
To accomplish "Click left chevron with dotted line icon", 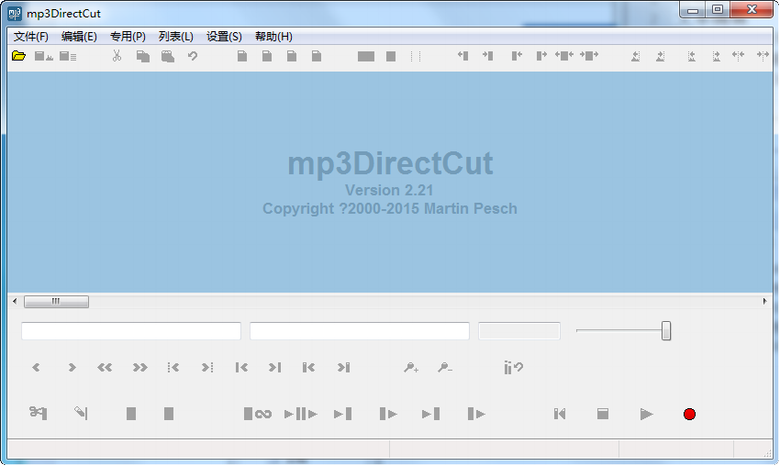I will pos(173,368).
